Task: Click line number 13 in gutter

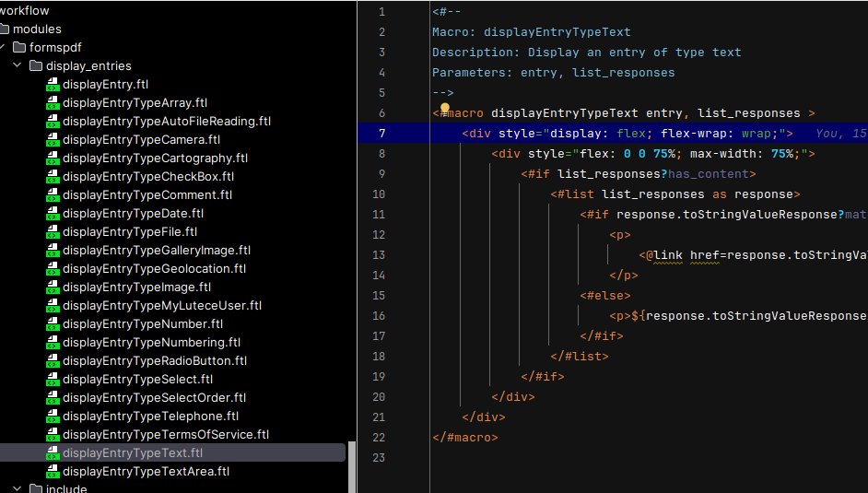Action: [x=380, y=255]
